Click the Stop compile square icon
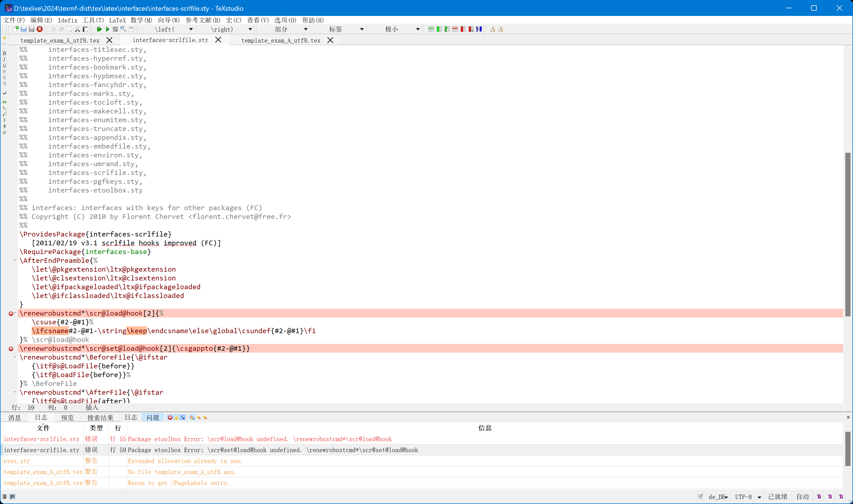Screen dimensions: 853x504 115,29
